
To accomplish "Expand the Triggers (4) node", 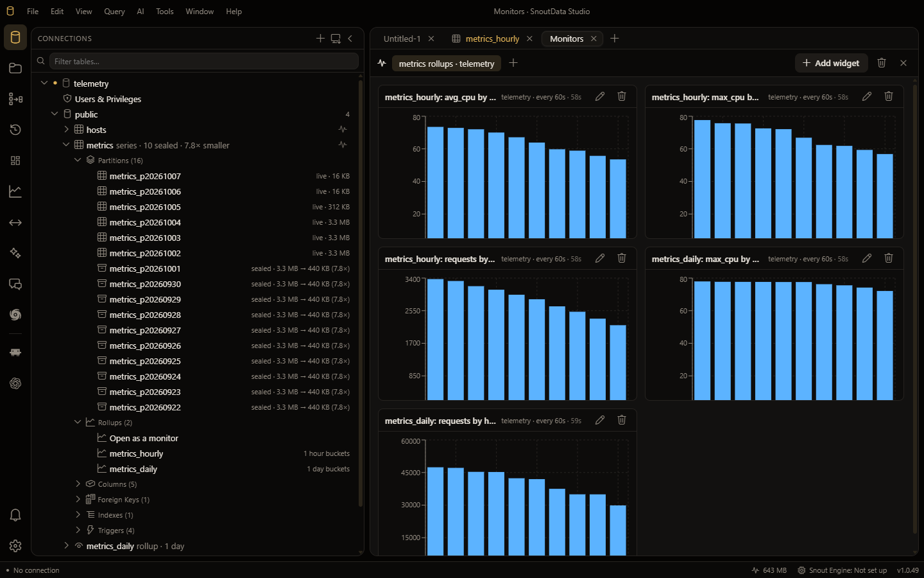I will click(78, 530).
